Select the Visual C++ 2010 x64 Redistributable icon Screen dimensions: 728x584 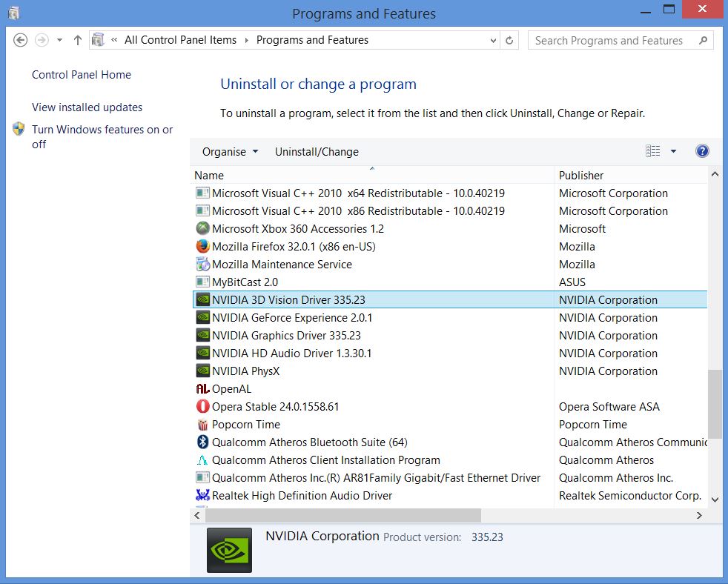(x=202, y=193)
